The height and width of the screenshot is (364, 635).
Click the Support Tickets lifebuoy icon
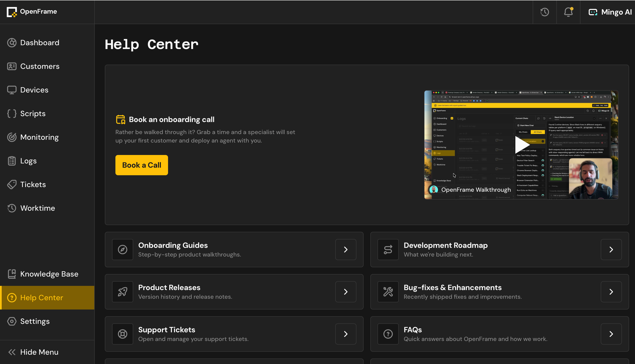[x=122, y=334]
